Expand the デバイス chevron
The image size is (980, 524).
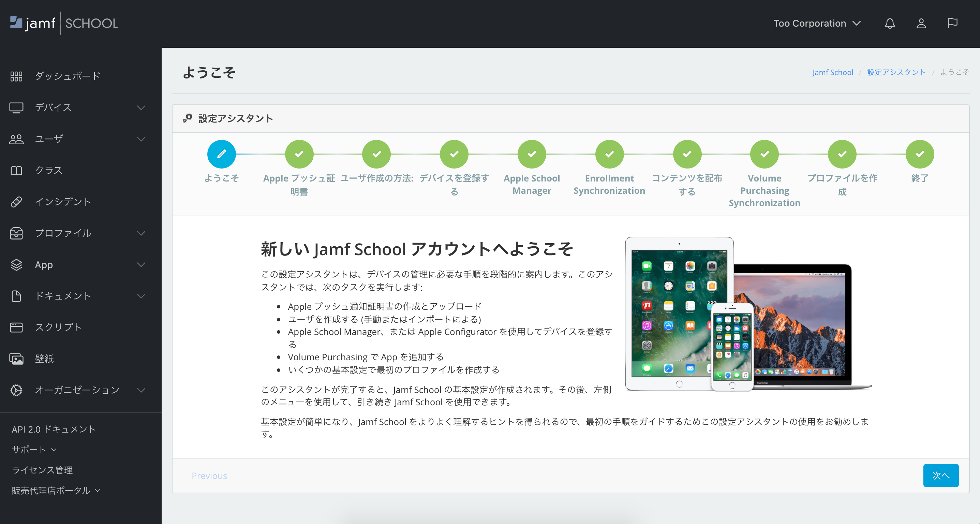141,108
